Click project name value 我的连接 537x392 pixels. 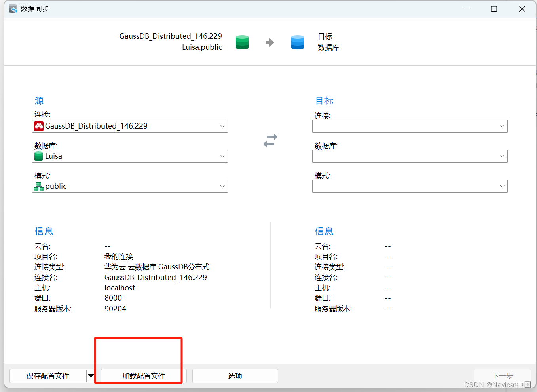pos(119,257)
